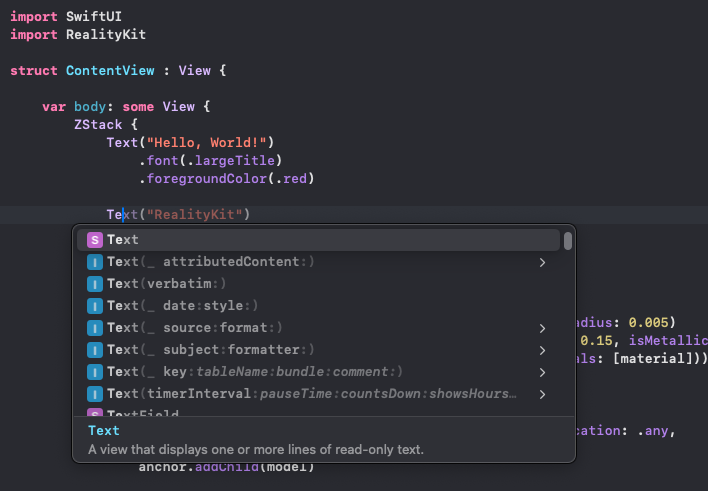Open the Text documentation title link
Image resolution: width=708 pixels, height=491 pixels.
click(x=104, y=430)
